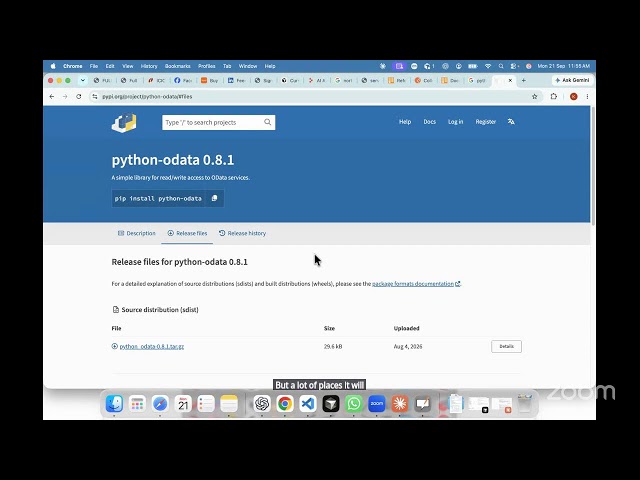This screenshot has width=640, height=480.
Task: Open the Profiles menu
Action: pos(207,66)
